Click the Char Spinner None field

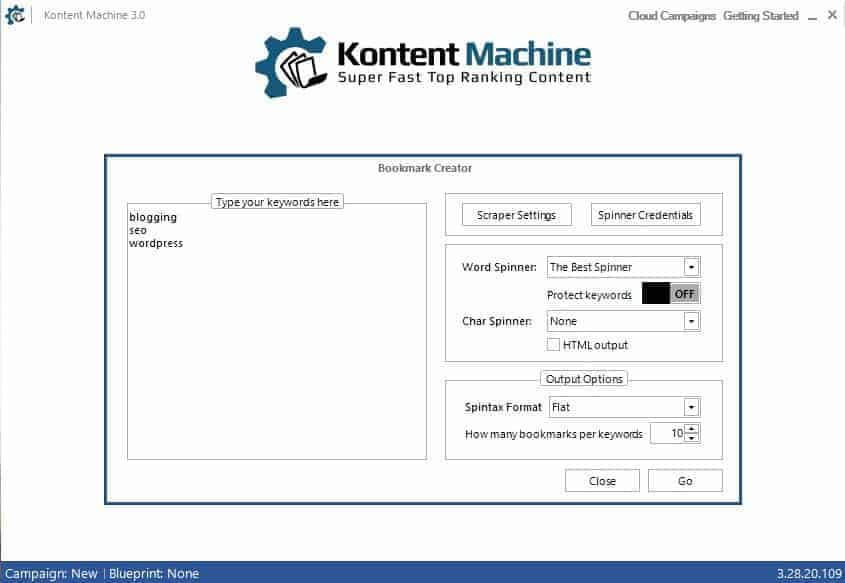pyautogui.click(x=624, y=321)
